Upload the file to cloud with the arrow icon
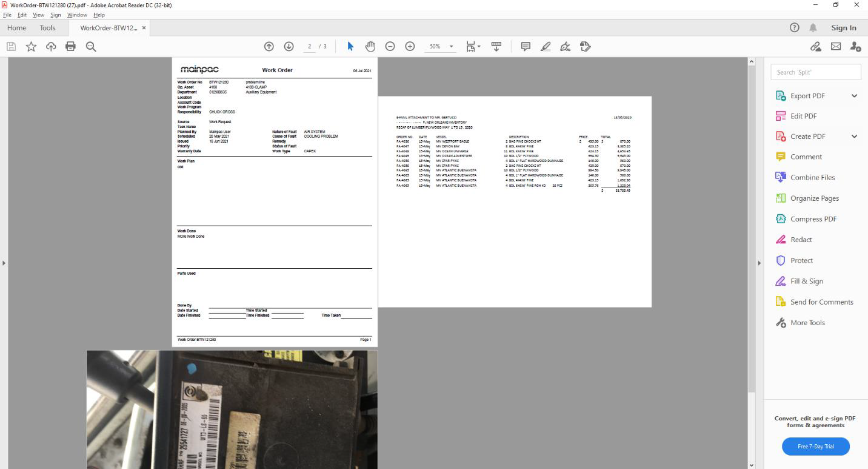This screenshot has height=469, width=868. (x=51, y=47)
